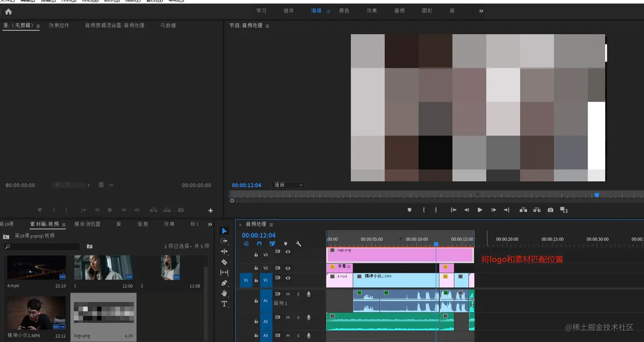Mute the A1 audio track
The height and width of the screenshot is (342, 644).
pyautogui.click(x=288, y=294)
